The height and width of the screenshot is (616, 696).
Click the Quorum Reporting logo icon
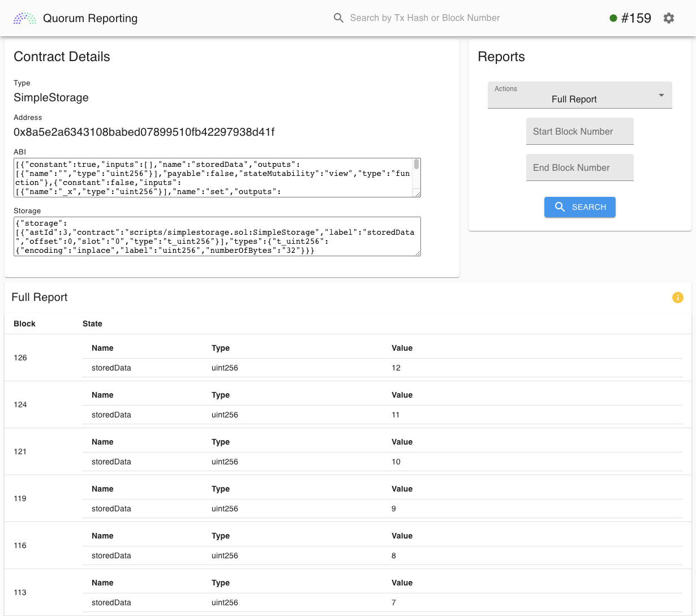pyautogui.click(x=25, y=18)
